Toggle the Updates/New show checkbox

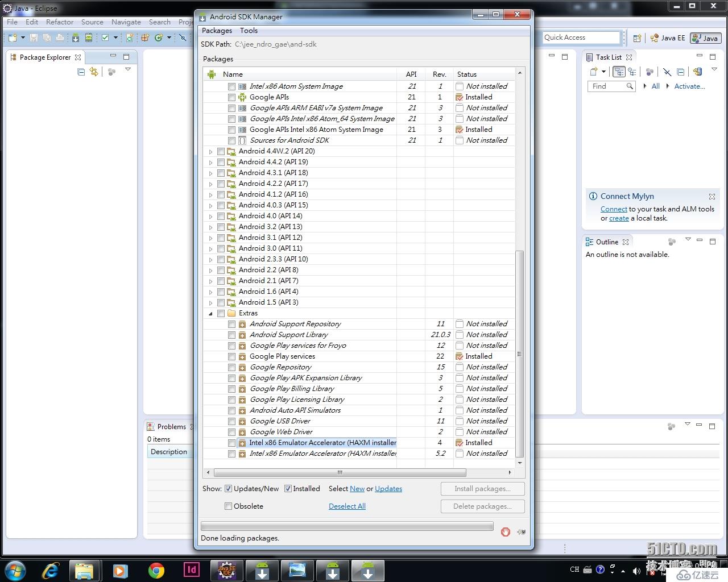coord(228,488)
